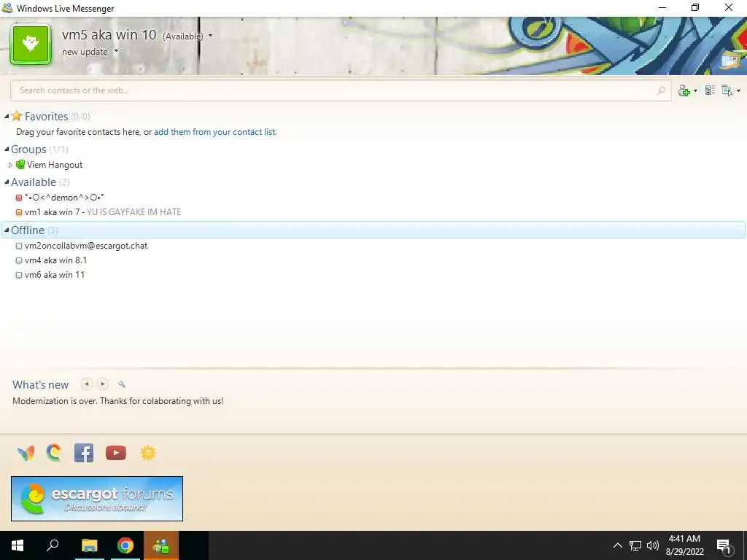Select the 'Viem Hangout' group entry
The width and height of the screenshot is (747, 560).
pos(55,165)
